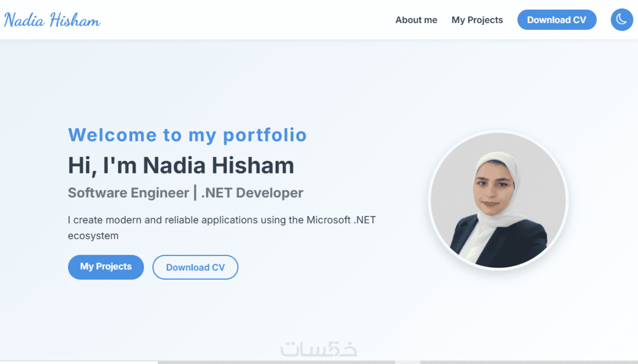Open the About me section
This screenshot has width=638, height=364.
[x=416, y=20]
